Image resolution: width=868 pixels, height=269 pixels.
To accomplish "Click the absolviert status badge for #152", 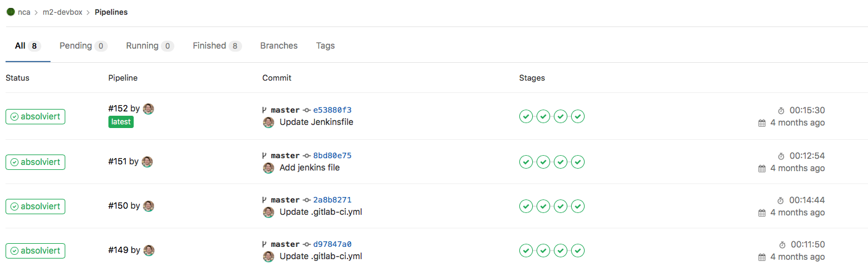I will 36,117.
